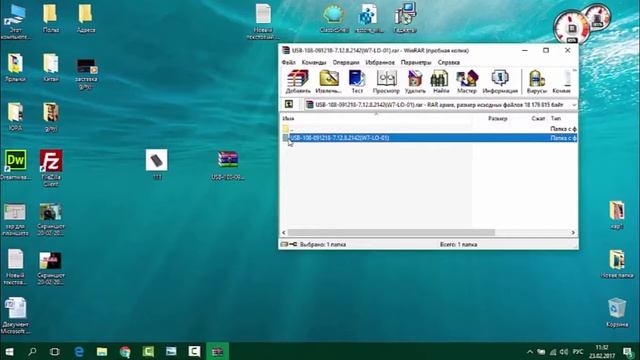Click the horizontal scrollbar right arrow

(x=573, y=233)
